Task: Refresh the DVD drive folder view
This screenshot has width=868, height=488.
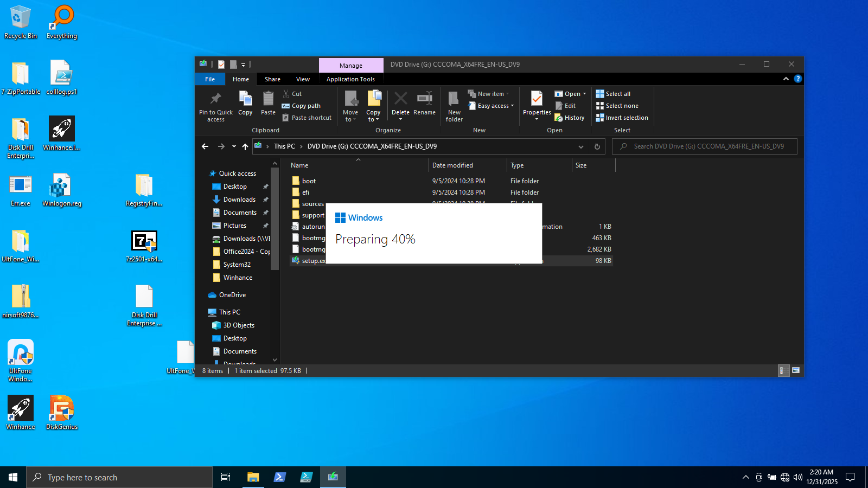Action: tap(597, 146)
